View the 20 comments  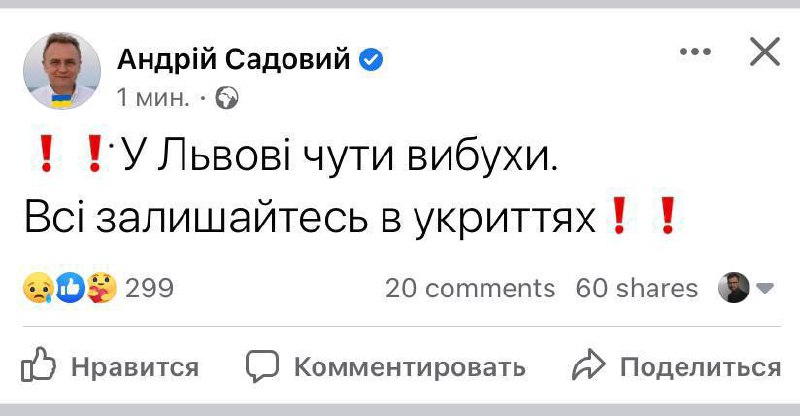pyautogui.click(x=469, y=288)
